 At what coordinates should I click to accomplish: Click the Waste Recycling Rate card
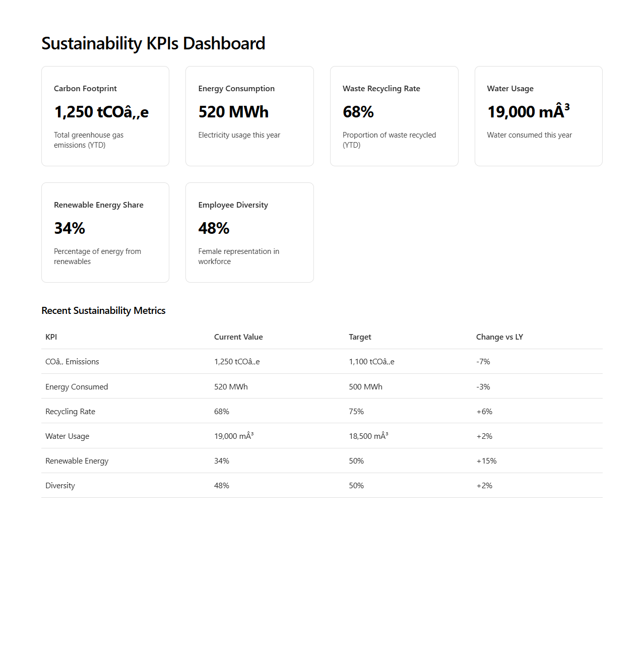[x=394, y=115]
